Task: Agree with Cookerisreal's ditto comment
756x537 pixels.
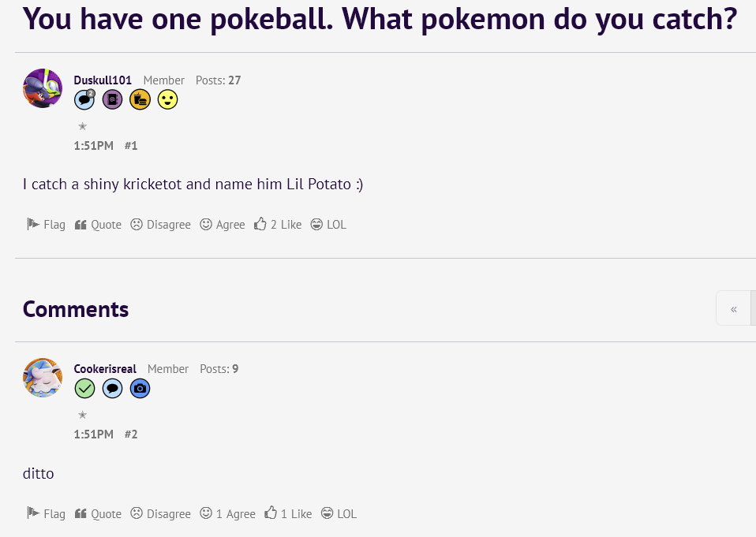Action: click(x=228, y=514)
